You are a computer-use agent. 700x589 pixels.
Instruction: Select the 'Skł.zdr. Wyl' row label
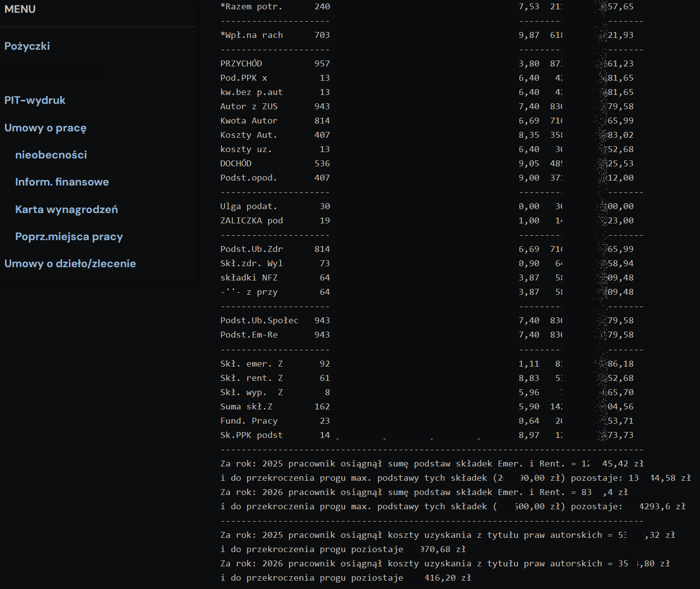click(252, 263)
